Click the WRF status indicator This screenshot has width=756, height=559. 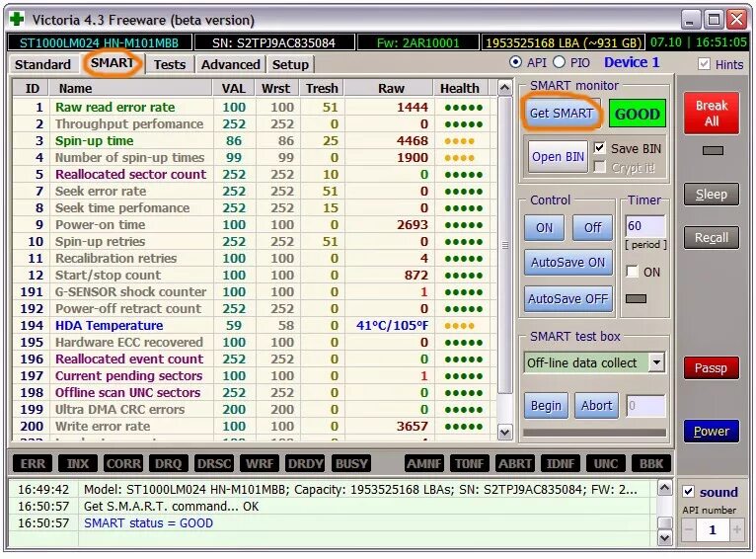(260, 464)
